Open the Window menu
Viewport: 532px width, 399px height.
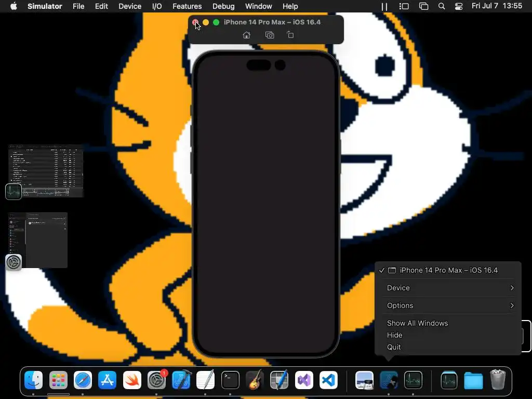tap(259, 6)
